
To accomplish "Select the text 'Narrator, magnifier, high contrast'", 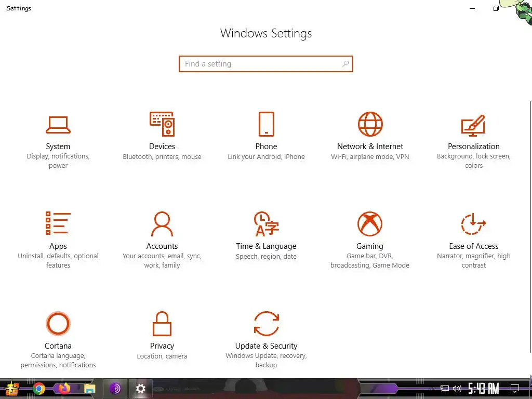I will point(474,261).
